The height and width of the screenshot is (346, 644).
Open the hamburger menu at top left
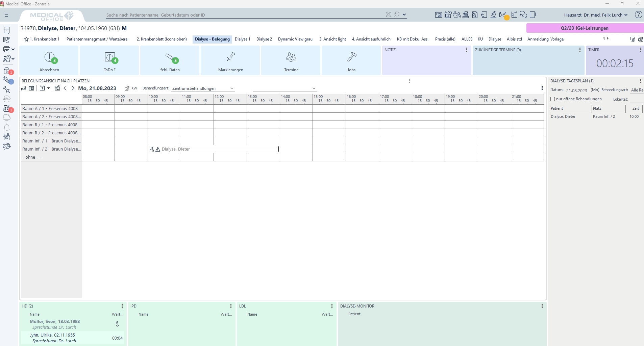(6, 15)
